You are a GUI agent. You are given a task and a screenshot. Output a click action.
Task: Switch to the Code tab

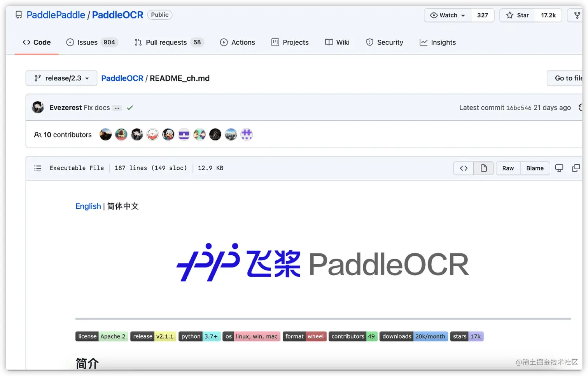(37, 42)
